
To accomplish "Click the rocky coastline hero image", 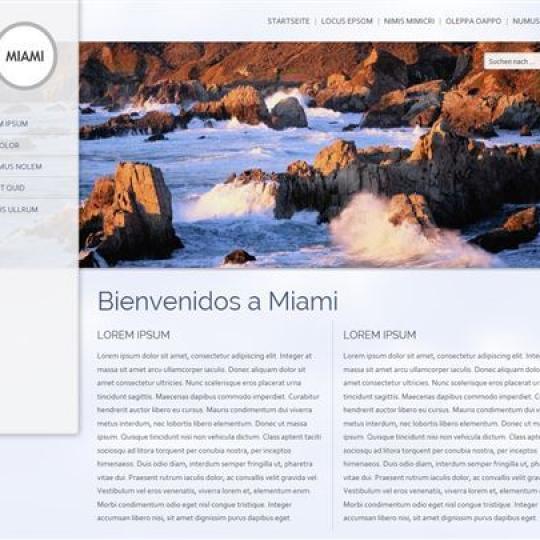I will click(309, 155).
